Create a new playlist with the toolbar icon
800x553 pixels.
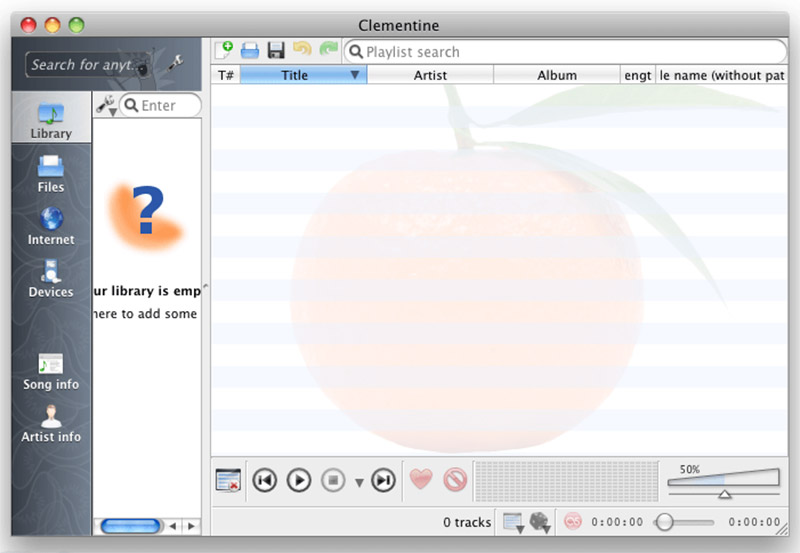[224, 50]
